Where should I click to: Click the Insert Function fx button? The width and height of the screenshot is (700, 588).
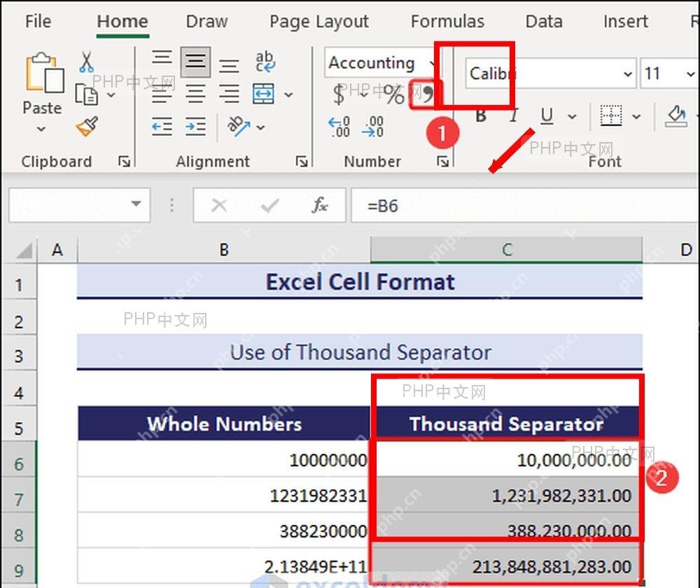[x=320, y=205]
